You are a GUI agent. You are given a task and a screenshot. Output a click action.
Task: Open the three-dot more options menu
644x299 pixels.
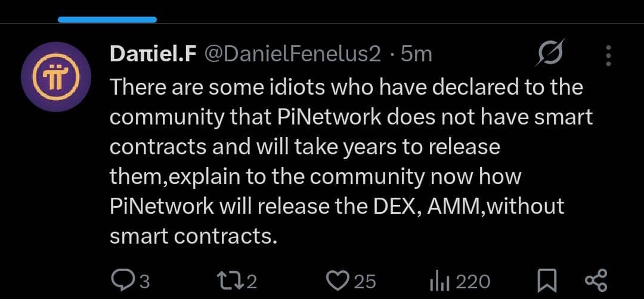608,55
